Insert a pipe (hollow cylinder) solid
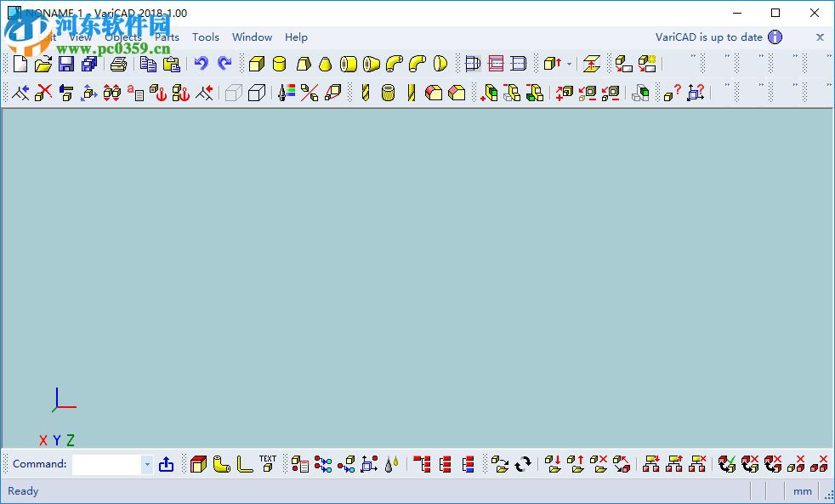The image size is (835, 504). (349, 64)
